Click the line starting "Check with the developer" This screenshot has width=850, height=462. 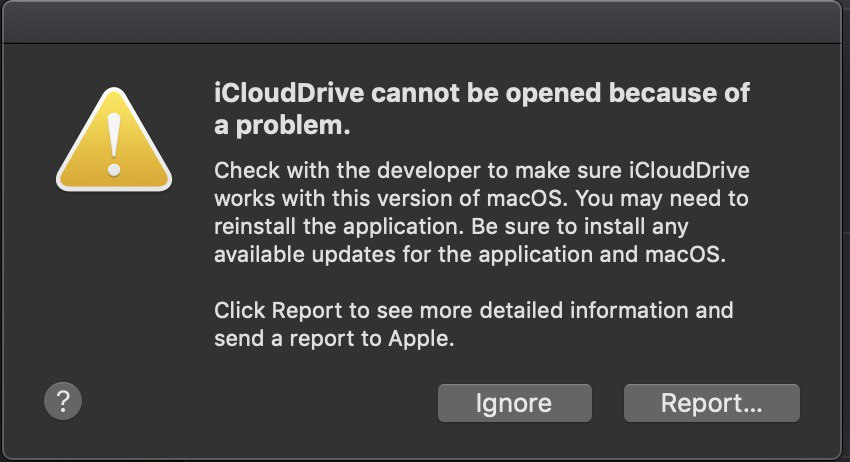481,171
